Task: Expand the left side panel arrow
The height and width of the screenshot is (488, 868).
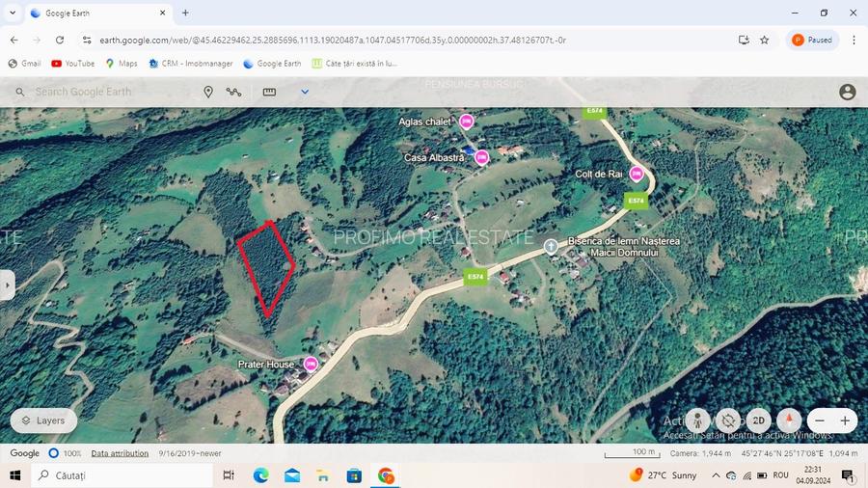Action: [7, 285]
